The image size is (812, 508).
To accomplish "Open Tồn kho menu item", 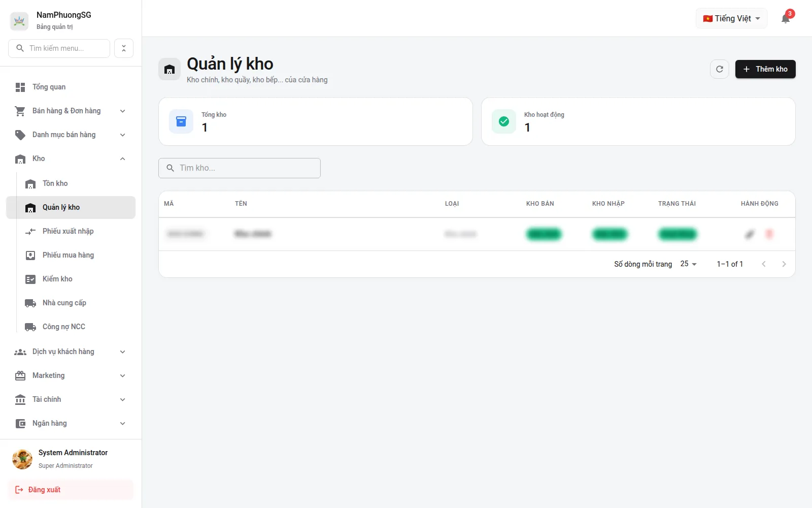I will [x=71, y=183].
